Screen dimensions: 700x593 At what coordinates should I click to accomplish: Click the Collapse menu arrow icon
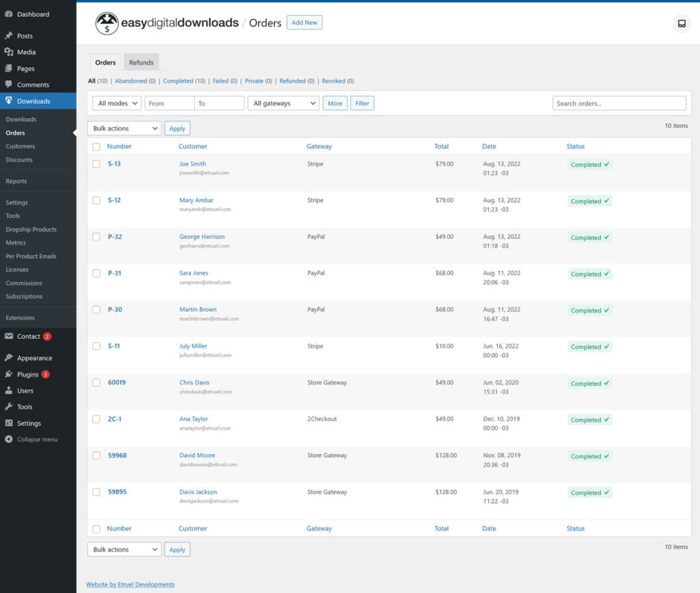click(8, 439)
